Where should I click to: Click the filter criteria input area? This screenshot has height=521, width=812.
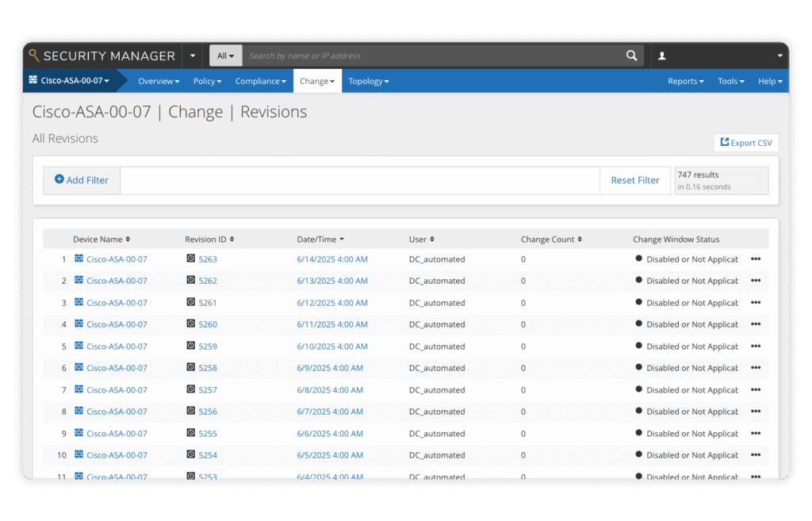point(360,181)
